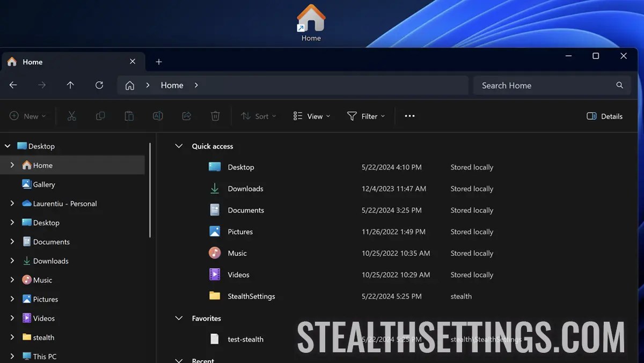Viewport: 644px width, 363px height.
Task: Expand the Documents node in the sidebar
Action: tap(12, 242)
